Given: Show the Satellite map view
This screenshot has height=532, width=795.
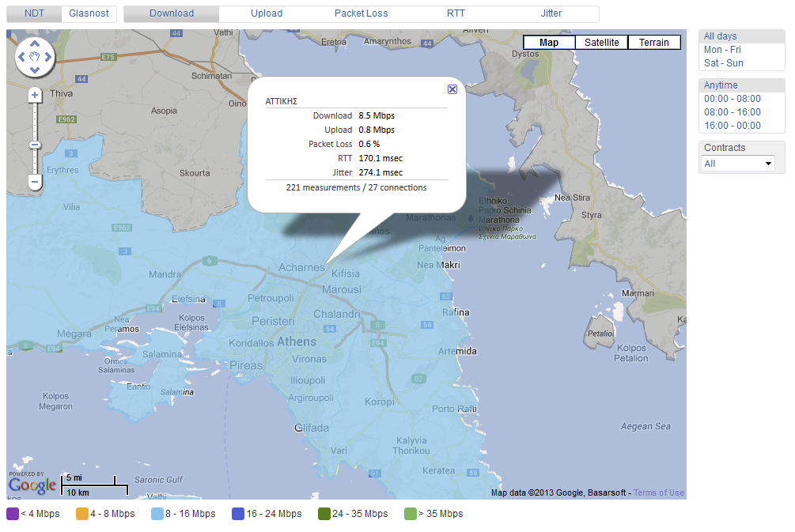Looking at the screenshot, I should (x=601, y=43).
